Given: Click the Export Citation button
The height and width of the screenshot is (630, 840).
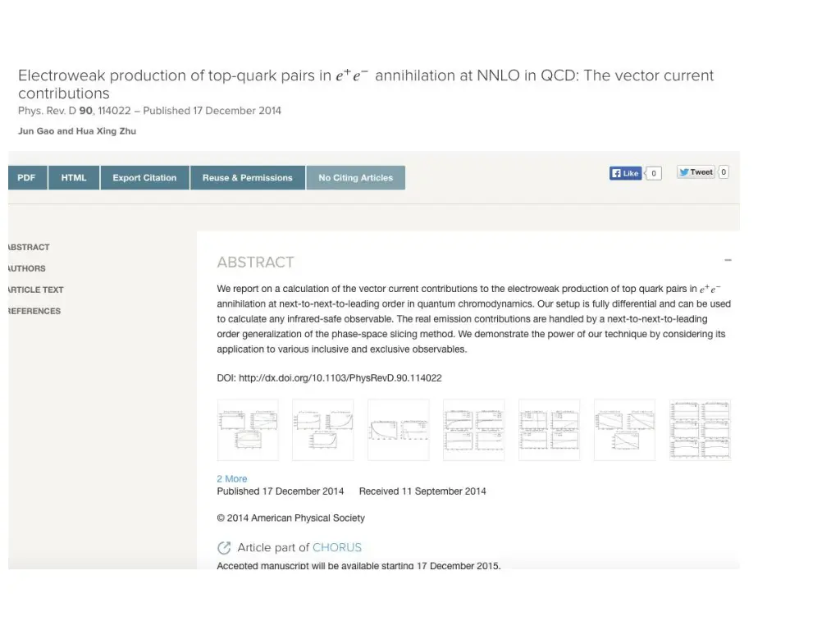Looking at the screenshot, I should (x=144, y=178).
